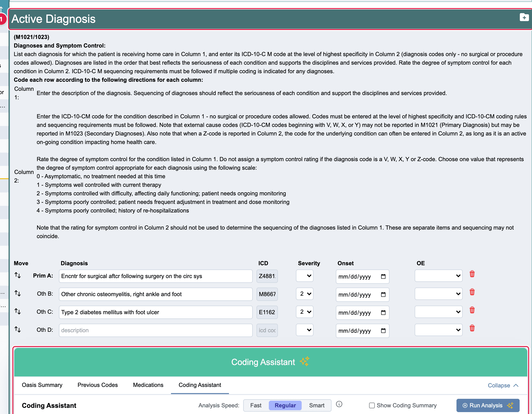
Task: Collapse the Coding Assistant panel
Action: (503, 385)
